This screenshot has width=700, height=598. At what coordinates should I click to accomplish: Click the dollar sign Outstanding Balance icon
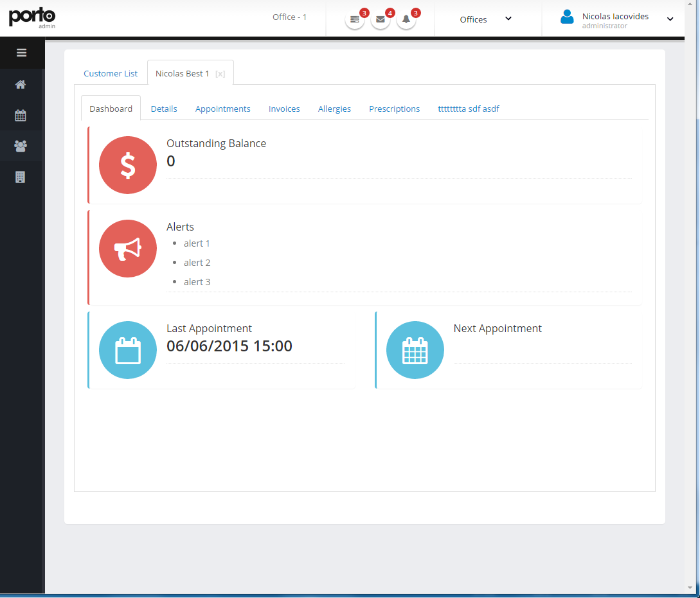[128, 165]
